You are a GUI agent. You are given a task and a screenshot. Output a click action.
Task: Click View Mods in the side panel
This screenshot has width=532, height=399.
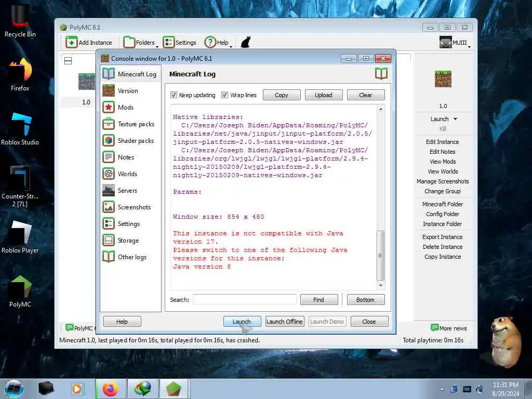pos(443,162)
